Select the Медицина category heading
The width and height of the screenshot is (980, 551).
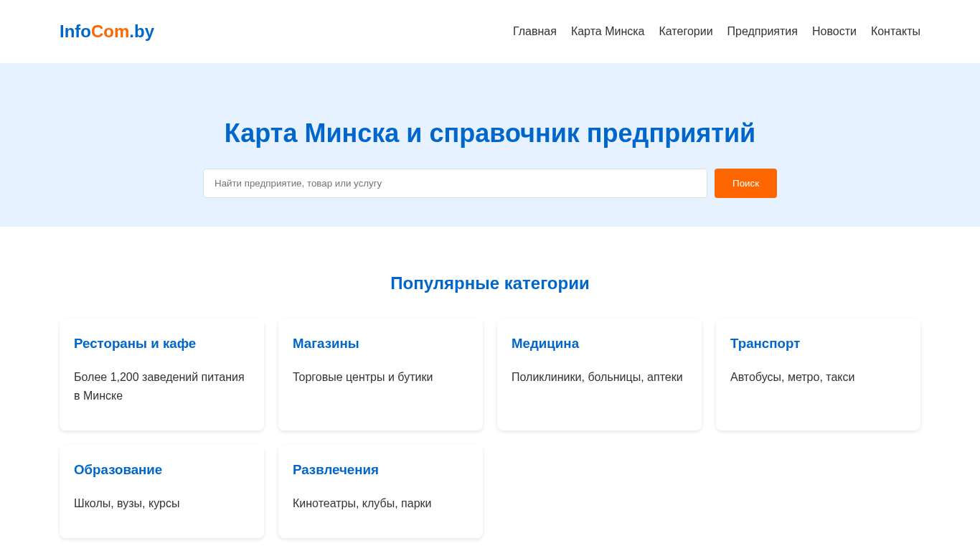pyautogui.click(x=545, y=344)
